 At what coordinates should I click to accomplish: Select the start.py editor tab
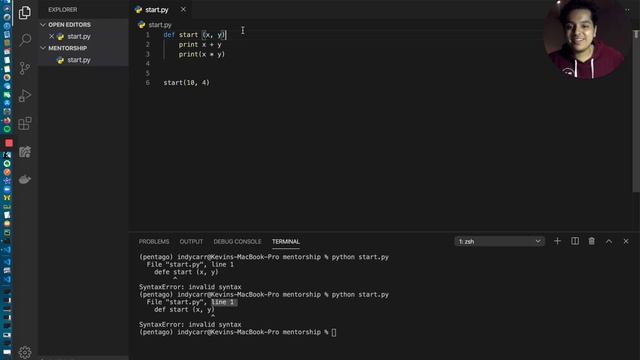(x=157, y=9)
